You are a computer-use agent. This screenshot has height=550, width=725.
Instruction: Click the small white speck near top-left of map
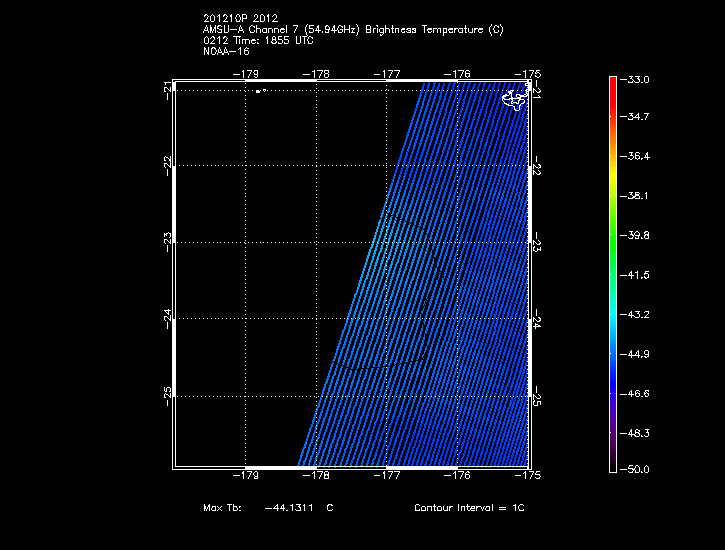click(x=259, y=91)
